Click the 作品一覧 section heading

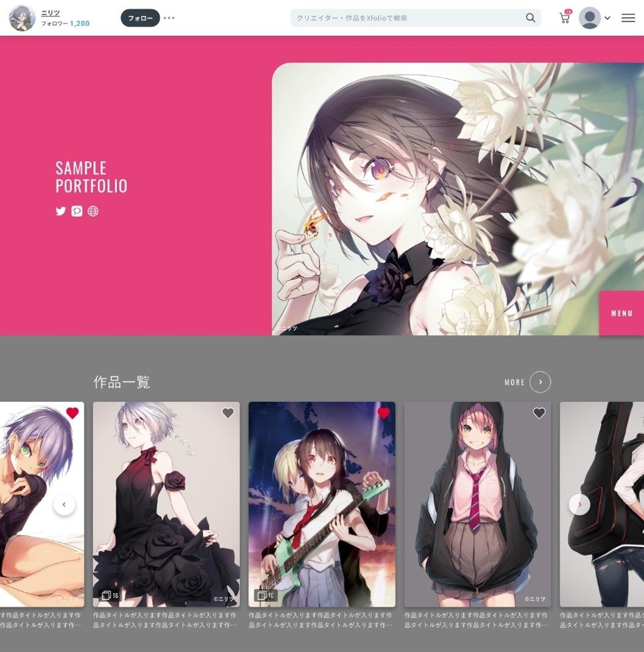pyautogui.click(x=121, y=382)
